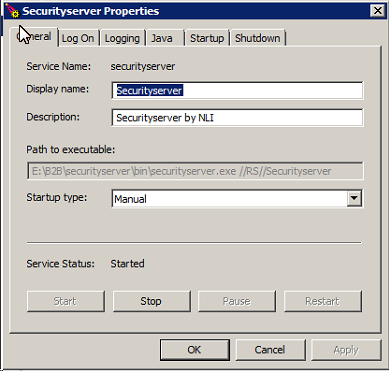Click the Path to executable field
Viewport: 389px width, 371px height.
click(x=195, y=171)
